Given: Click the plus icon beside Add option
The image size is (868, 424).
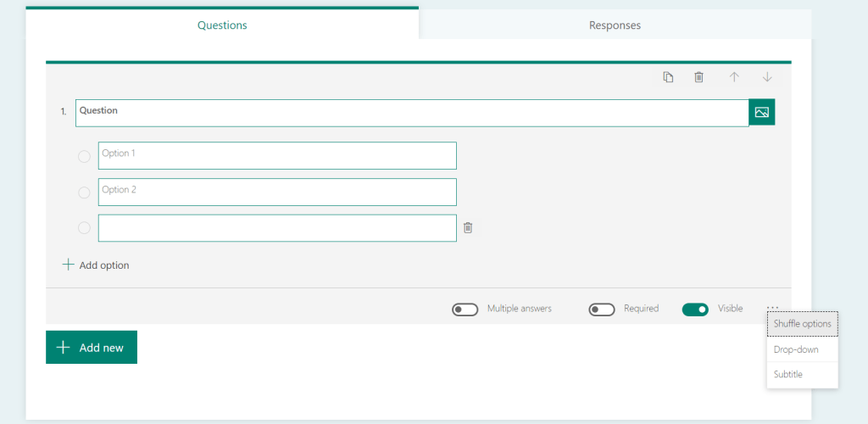Looking at the screenshot, I should click(68, 265).
